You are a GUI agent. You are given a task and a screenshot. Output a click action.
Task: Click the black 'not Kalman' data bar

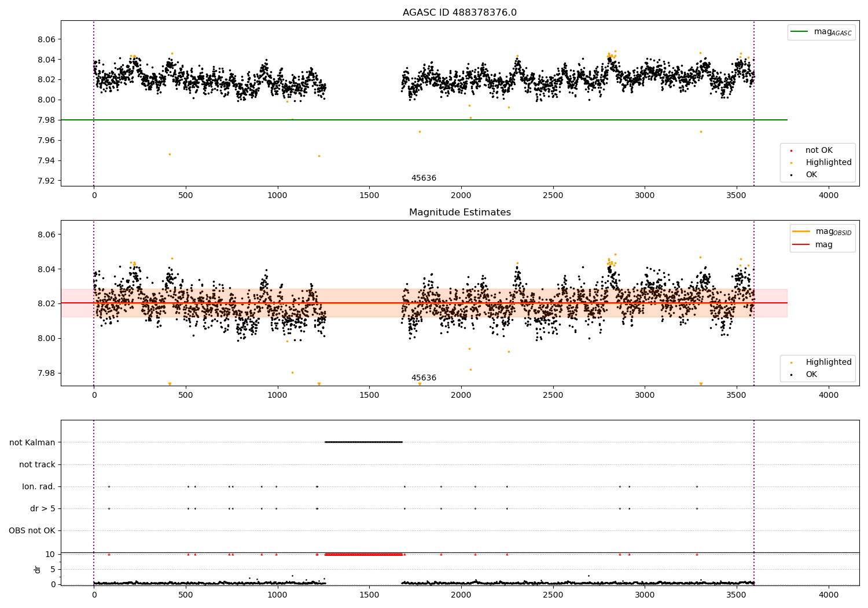tap(363, 442)
